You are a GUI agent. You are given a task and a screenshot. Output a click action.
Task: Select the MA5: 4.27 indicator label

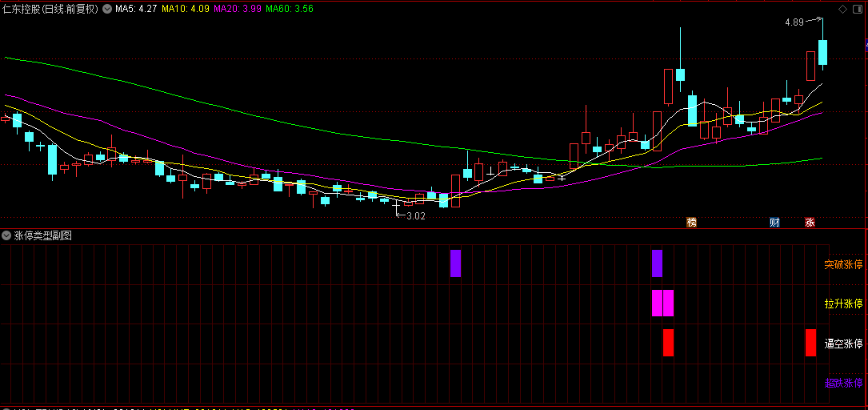(x=136, y=9)
